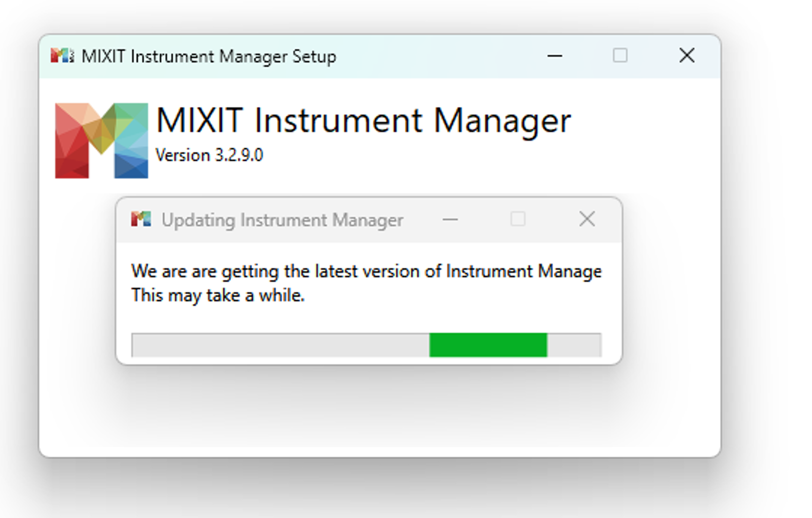This screenshot has height=518, width=812.
Task: Click the Setup window's disabled maximize button
Action: coord(620,55)
